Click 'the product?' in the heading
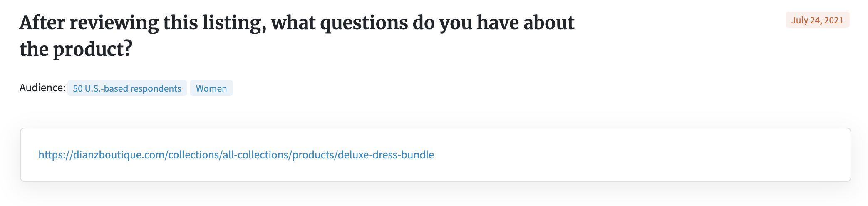 click(x=76, y=50)
